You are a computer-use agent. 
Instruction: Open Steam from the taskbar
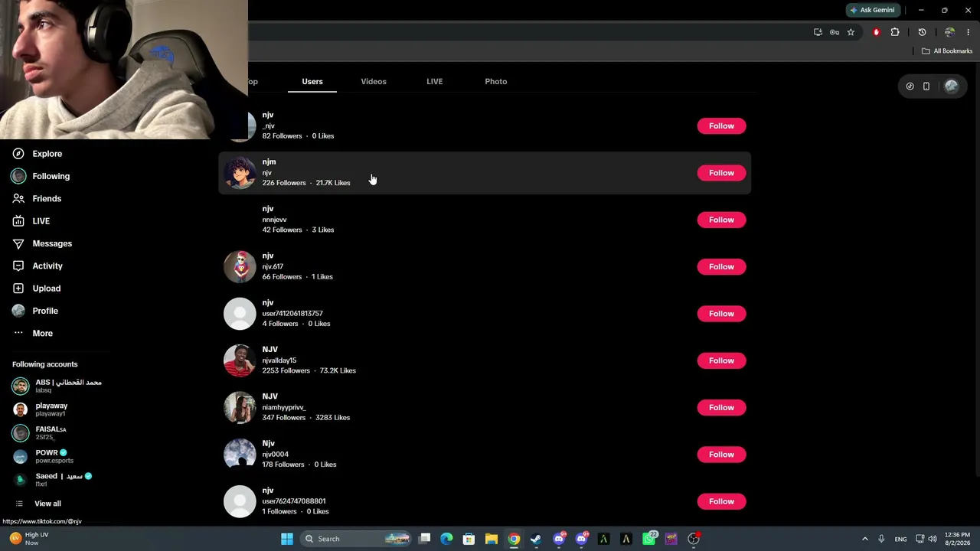click(x=536, y=539)
